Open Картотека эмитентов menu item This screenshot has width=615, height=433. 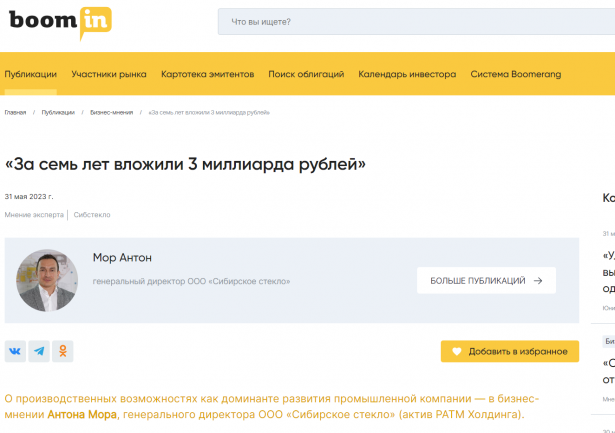(x=207, y=74)
